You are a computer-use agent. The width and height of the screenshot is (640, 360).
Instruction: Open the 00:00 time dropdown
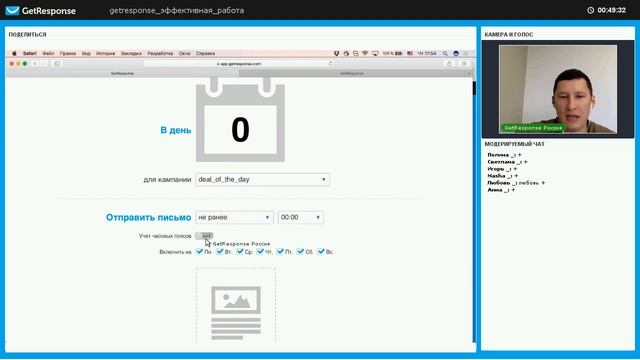coord(301,218)
